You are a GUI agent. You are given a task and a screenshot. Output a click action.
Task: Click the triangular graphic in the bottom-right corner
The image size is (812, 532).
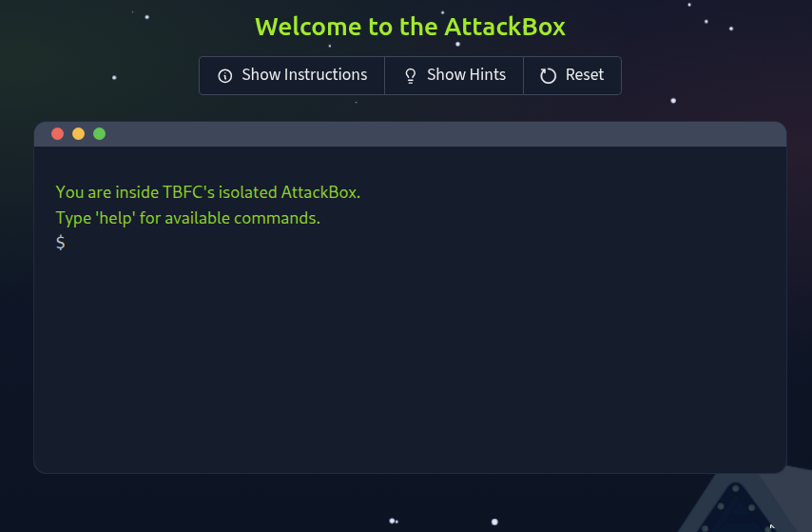(x=737, y=504)
